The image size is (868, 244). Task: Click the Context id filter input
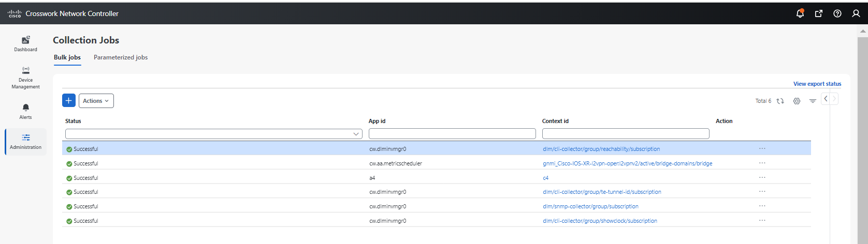pos(626,134)
